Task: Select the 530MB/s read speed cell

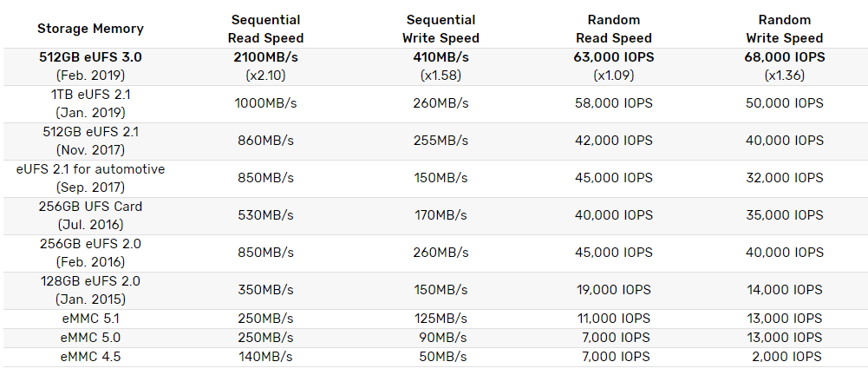Action: point(265,215)
